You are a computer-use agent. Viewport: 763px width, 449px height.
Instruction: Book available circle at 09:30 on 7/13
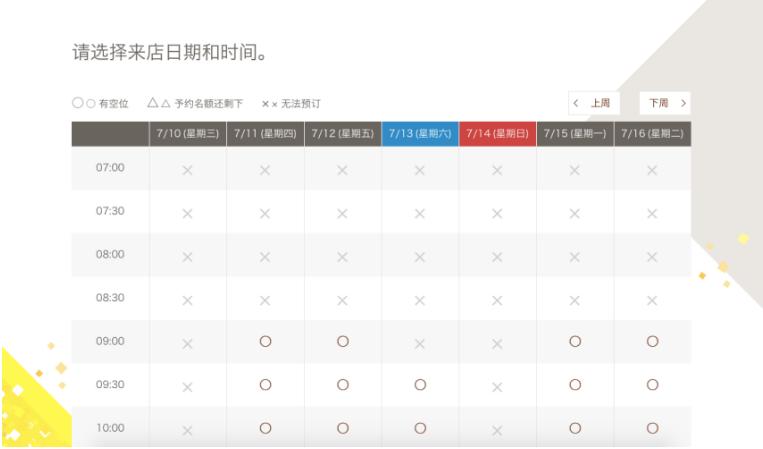tap(420, 385)
